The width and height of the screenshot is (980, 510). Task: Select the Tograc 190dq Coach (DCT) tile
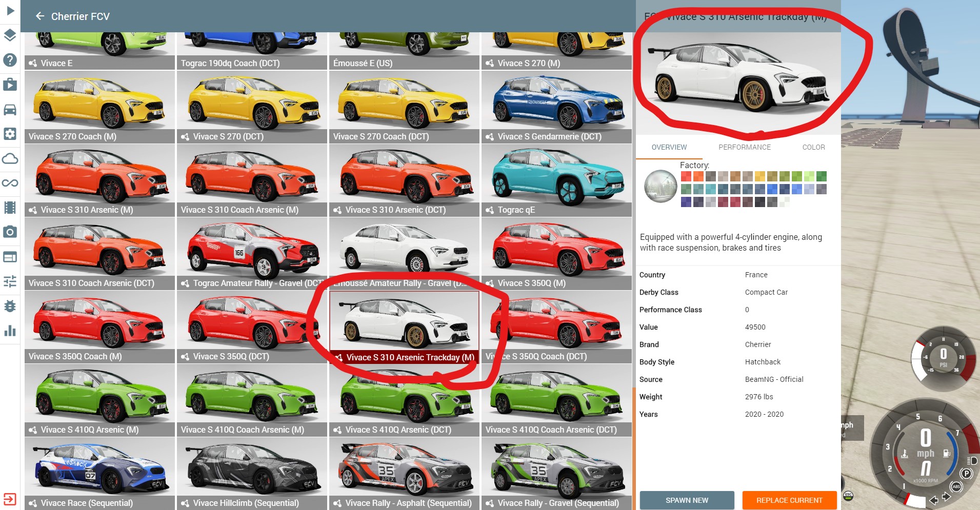click(252, 51)
